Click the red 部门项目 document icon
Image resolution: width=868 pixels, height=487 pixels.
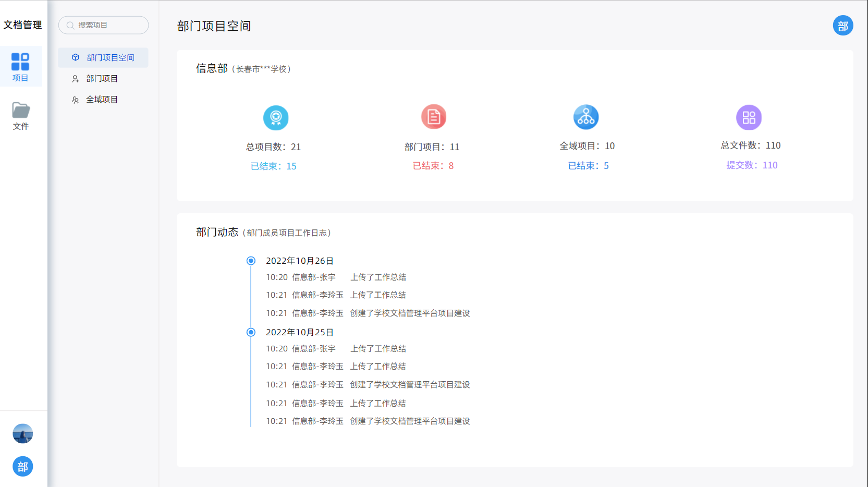[434, 117]
